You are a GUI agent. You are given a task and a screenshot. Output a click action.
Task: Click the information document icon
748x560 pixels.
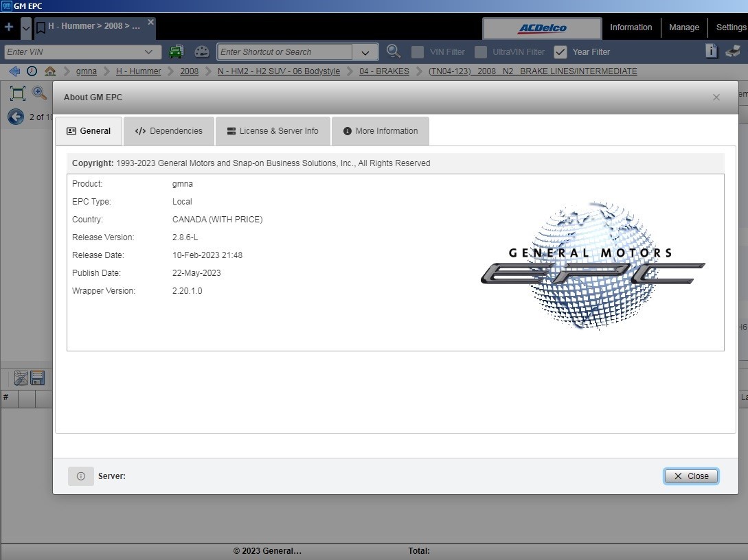712,51
